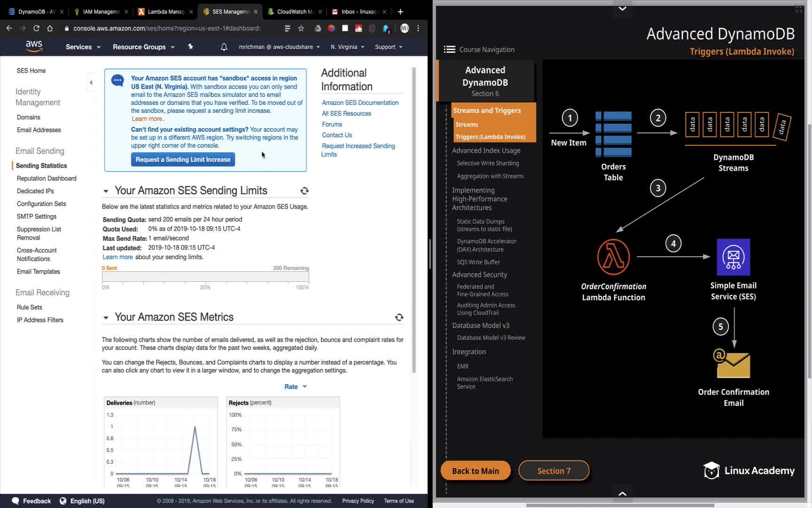Click the Orders Table icon in diagram

(613, 134)
